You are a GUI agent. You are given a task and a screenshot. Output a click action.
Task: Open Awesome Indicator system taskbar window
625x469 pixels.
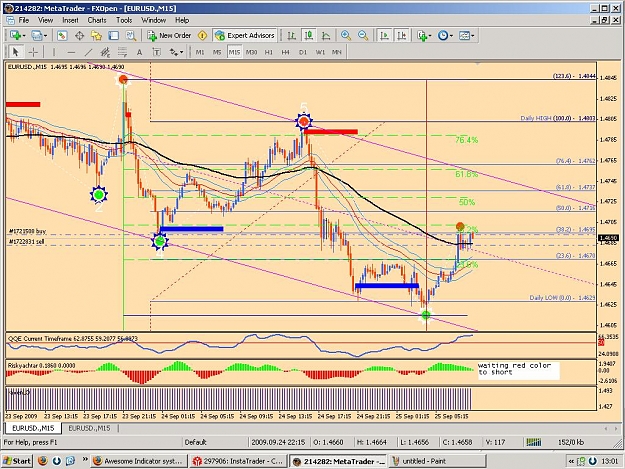pos(138,461)
